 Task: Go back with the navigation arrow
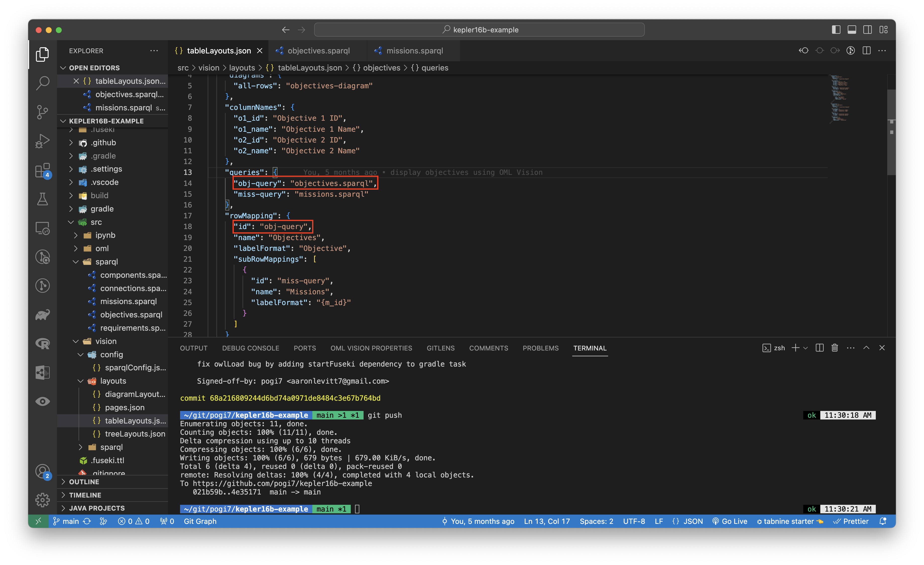point(286,30)
